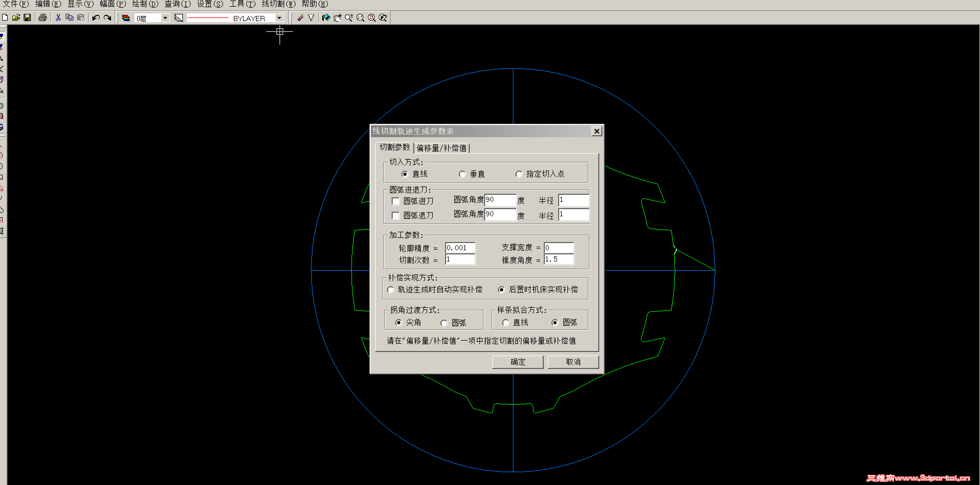The image size is (980, 485).
Task: Select 圆弧 corner transition radio button
Action: (444, 323)
